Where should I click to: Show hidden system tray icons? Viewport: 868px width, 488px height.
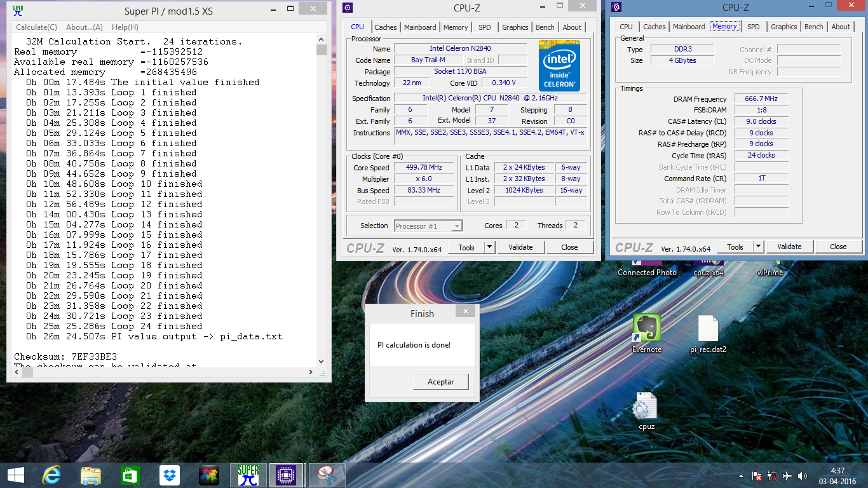(741, 475)
